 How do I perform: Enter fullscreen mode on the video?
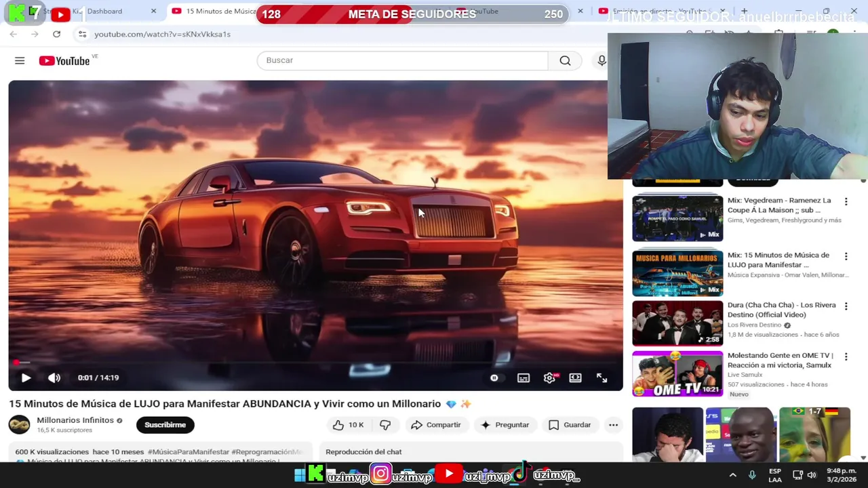pyautogui.click(x=601, y=378)
